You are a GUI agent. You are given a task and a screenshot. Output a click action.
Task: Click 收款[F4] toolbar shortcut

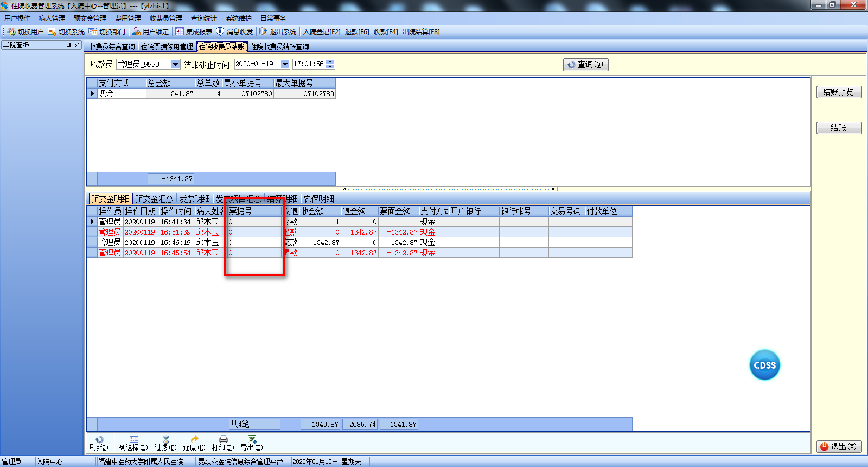[386, 32]
